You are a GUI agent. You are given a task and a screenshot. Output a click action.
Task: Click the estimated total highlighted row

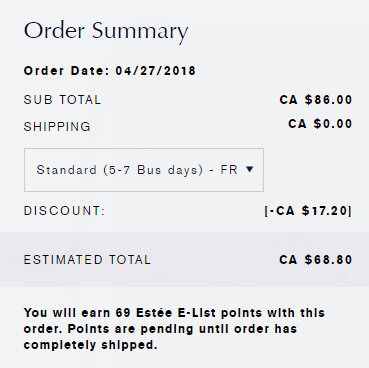pyautogui.click(x=184, y=260)
